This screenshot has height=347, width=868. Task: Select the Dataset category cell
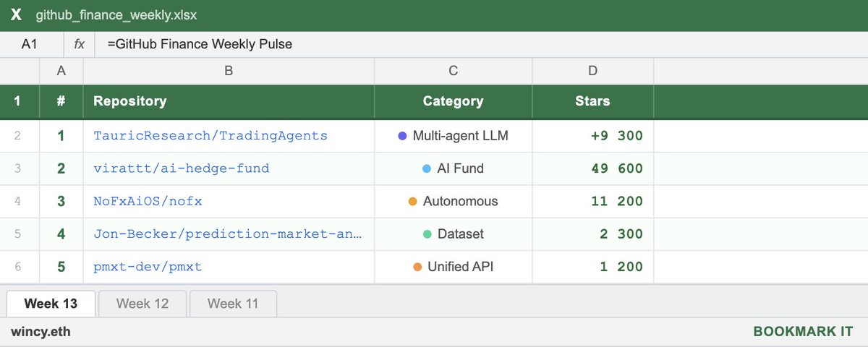pos(454,234)
